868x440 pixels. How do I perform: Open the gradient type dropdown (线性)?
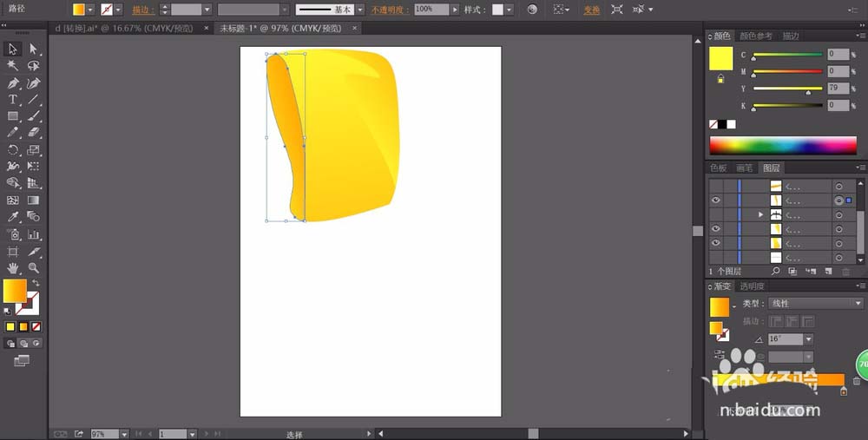point(816,303)
